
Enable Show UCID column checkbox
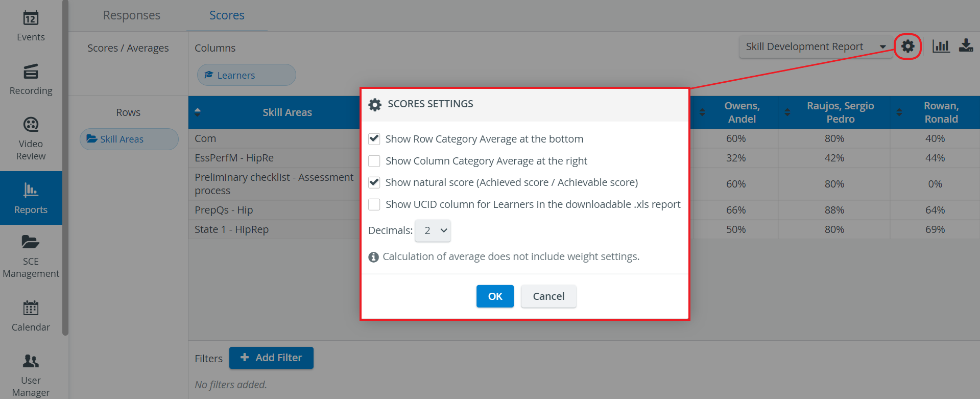point(374,204)
